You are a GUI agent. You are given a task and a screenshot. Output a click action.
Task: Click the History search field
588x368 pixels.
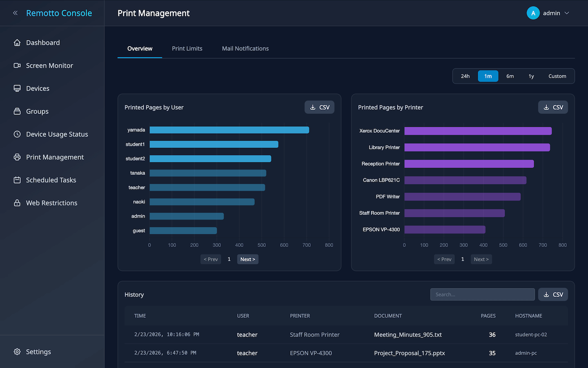(x=483, y=294)
